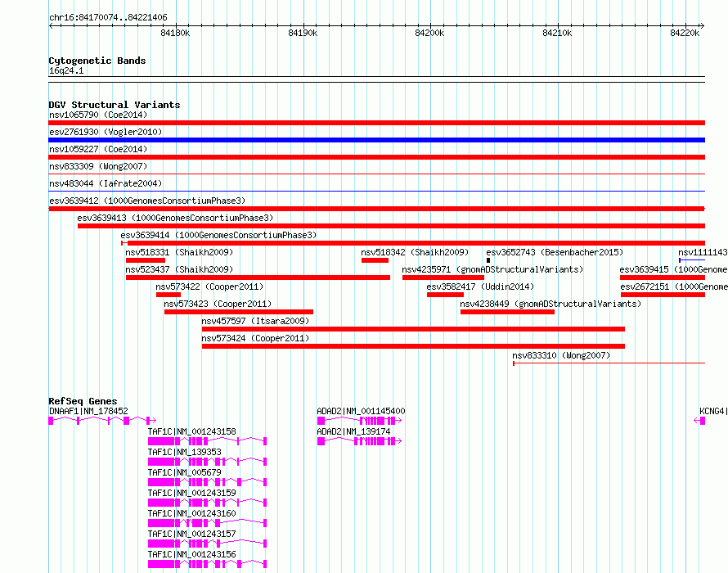Click the esv2672151 variant label
The height and width of the screenshot is (573, 728).
coord(674,286)
